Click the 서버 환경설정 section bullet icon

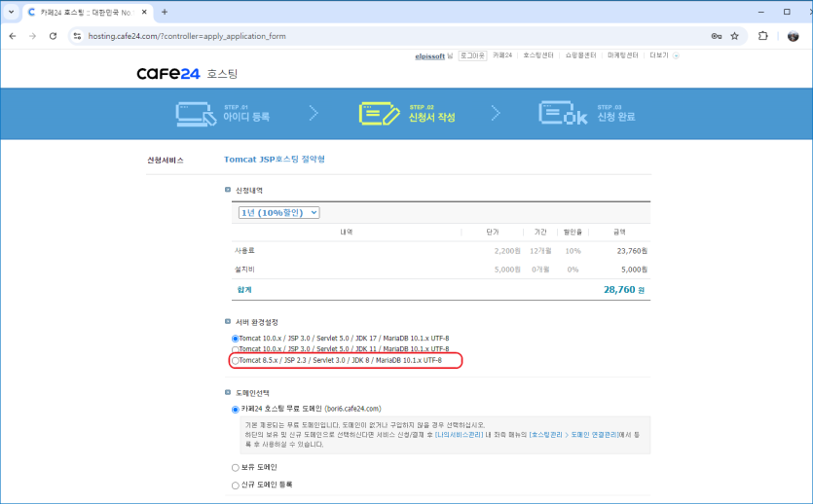click(228, 321)
